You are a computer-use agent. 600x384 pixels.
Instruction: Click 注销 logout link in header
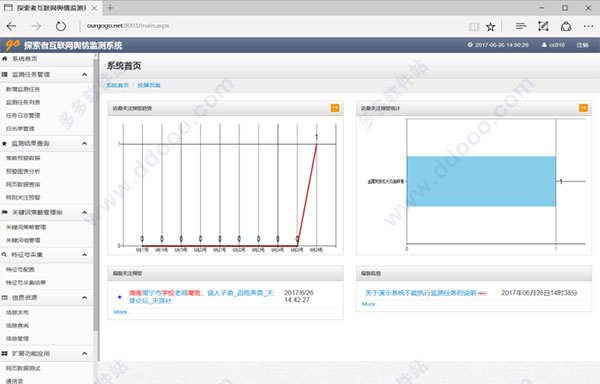(x=582, y=45)
